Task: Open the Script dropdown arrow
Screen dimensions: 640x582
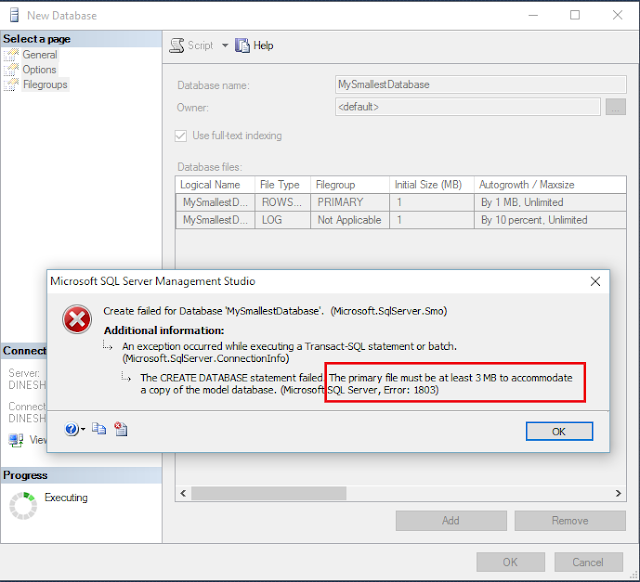Action: (225, 45)
